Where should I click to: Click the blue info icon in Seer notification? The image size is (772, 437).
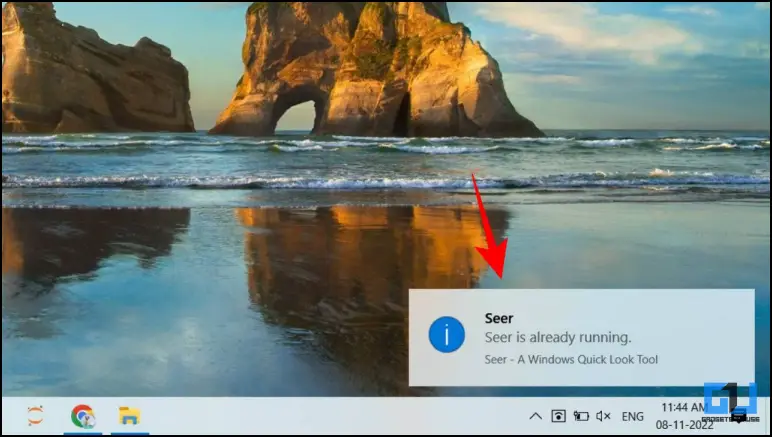click(x=447, y=335)
